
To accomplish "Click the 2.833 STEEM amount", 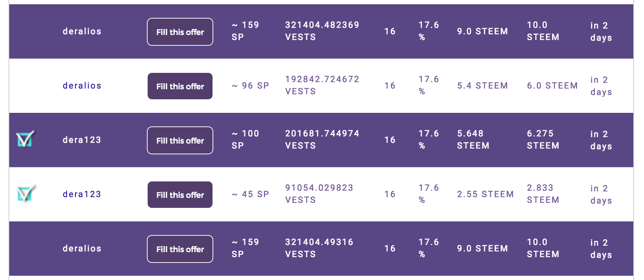I will point(543,194).
